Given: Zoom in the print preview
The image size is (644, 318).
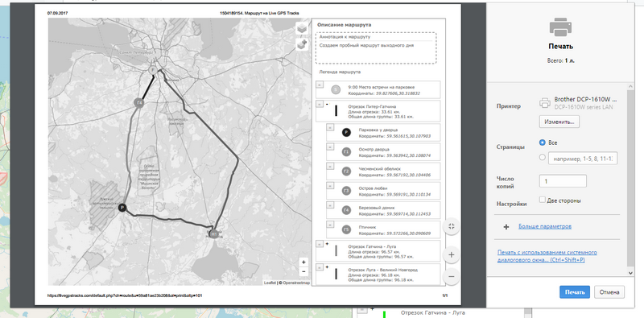Looking at the screenshot, I should tap(452, 254).
